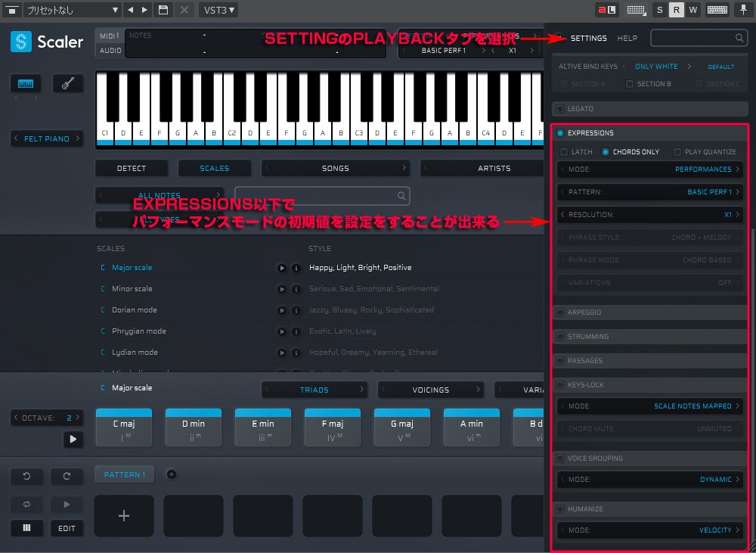This screenshot has width=756, height=553.
Task: Click the pattern play button above EDIT
Action: coord(67,505)
